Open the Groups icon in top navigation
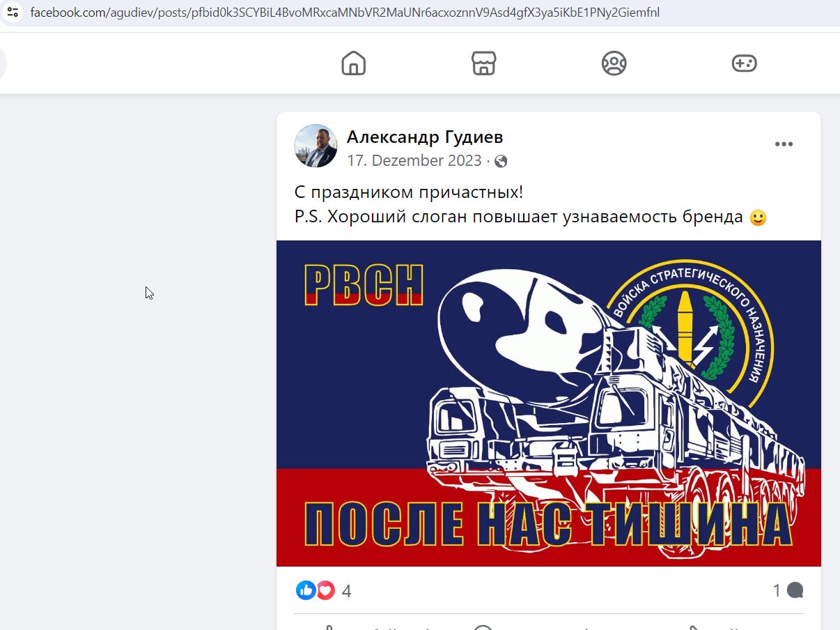Image resolution: width=840 pixels, height=630 pixels. [614, 63]
